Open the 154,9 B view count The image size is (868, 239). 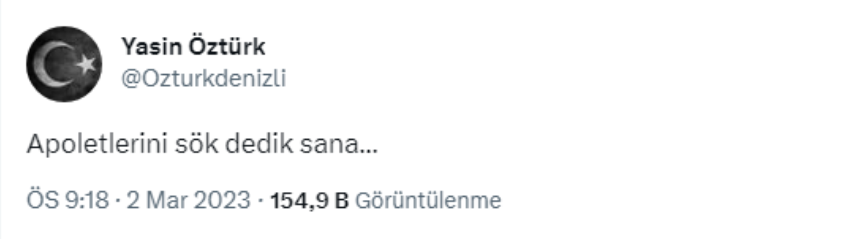[x=309, y=200]
